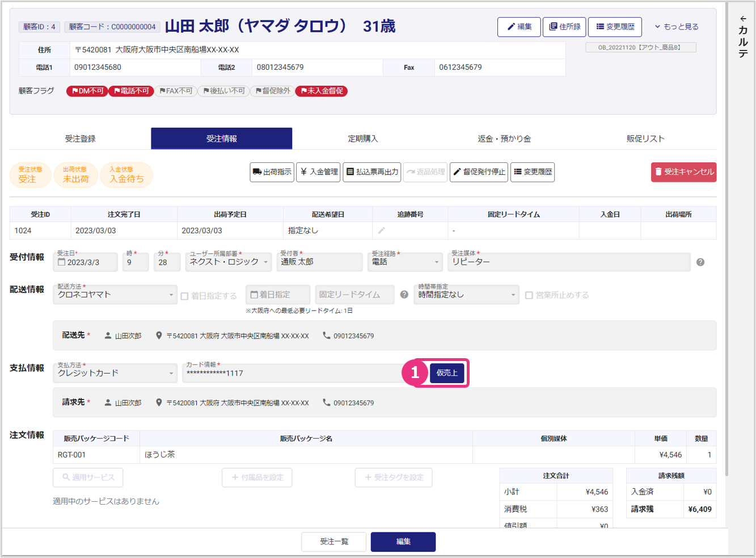756x558 pixels.
Task: Open the カルテ side panel arrow
Action: click(x=743, y=19)
